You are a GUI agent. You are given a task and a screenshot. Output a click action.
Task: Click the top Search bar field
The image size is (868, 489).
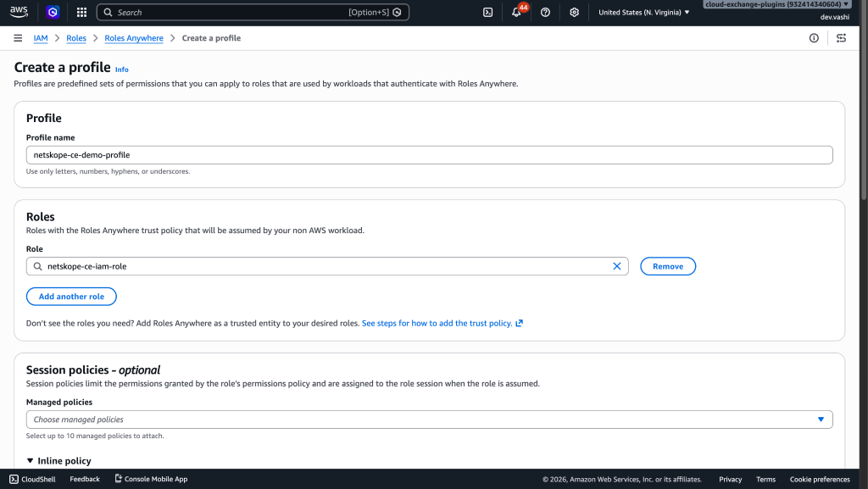coord(253,12)
